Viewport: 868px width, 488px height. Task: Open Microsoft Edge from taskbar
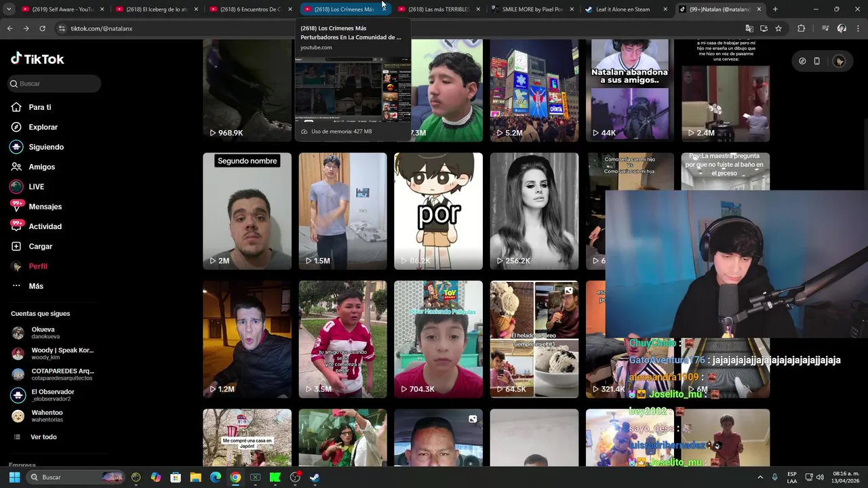[216, 477]
